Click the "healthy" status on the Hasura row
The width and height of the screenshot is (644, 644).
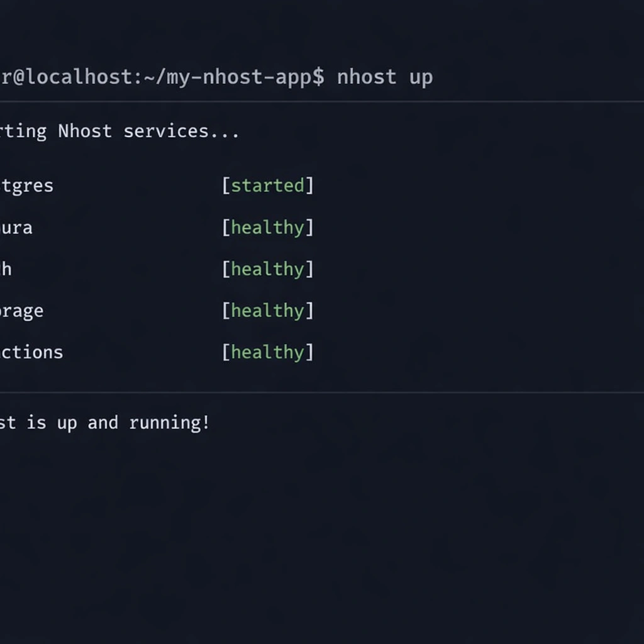pyautogui.click(x=267, y=227)
